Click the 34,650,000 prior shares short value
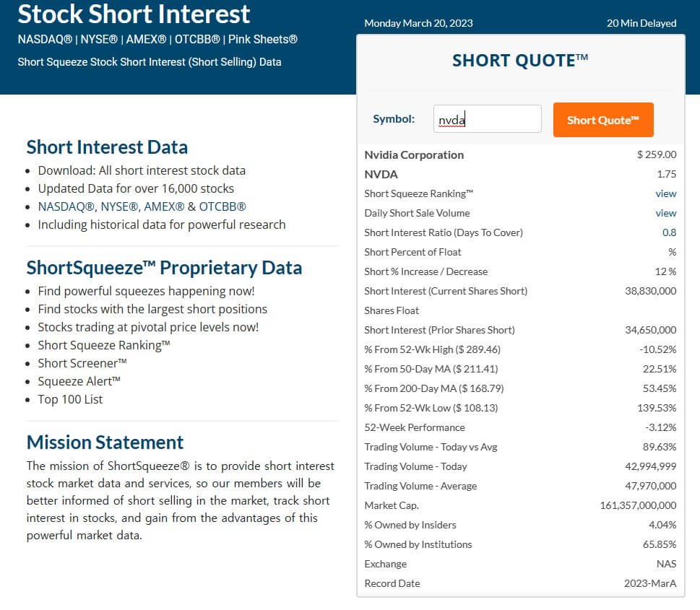Image resolution: width=700 pixels, height=610 pixels. 650,330
